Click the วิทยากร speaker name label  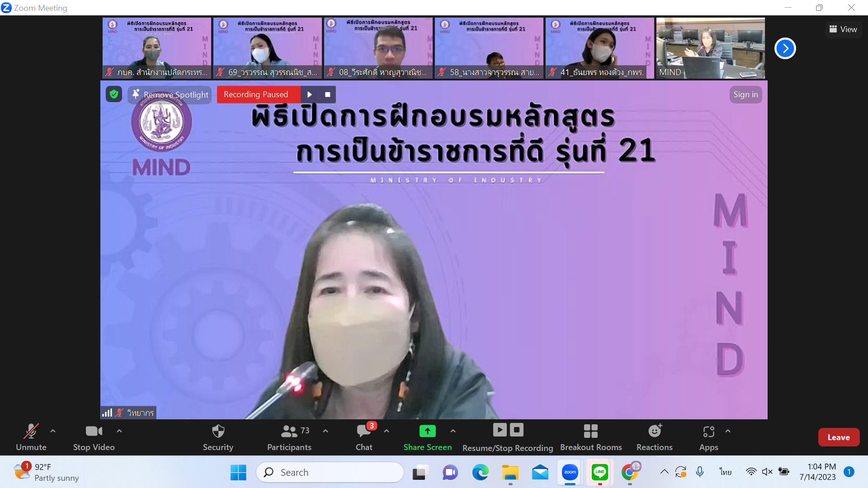click(x=141, y=413)
